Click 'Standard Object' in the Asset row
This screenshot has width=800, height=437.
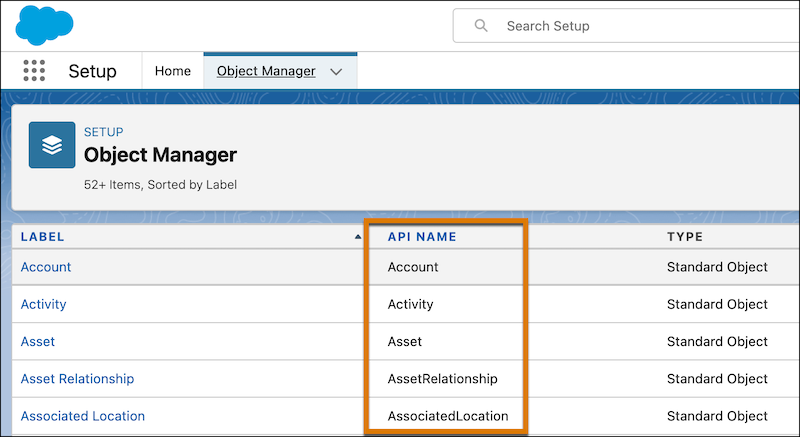717,342
